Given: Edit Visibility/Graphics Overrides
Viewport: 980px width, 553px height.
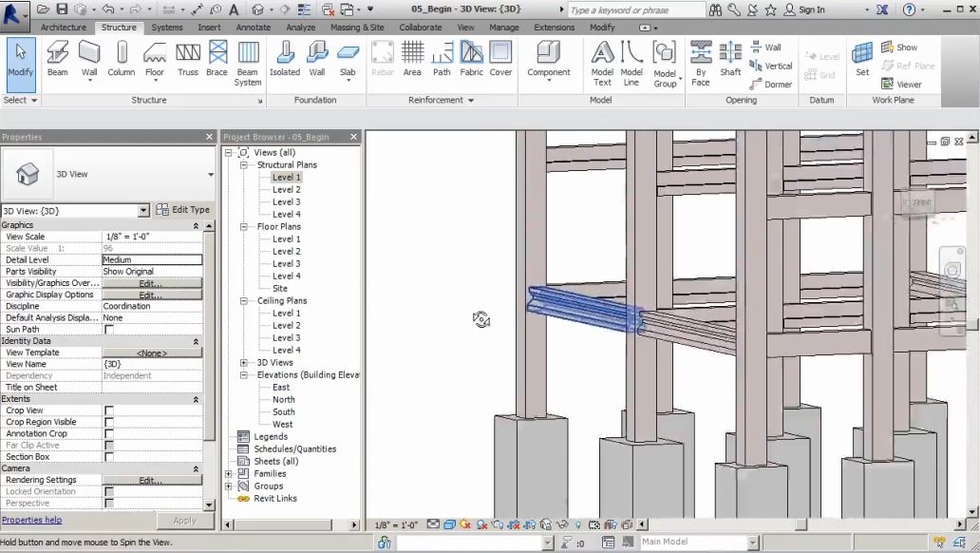Looking at the screenshot, I should coord(152,283).
